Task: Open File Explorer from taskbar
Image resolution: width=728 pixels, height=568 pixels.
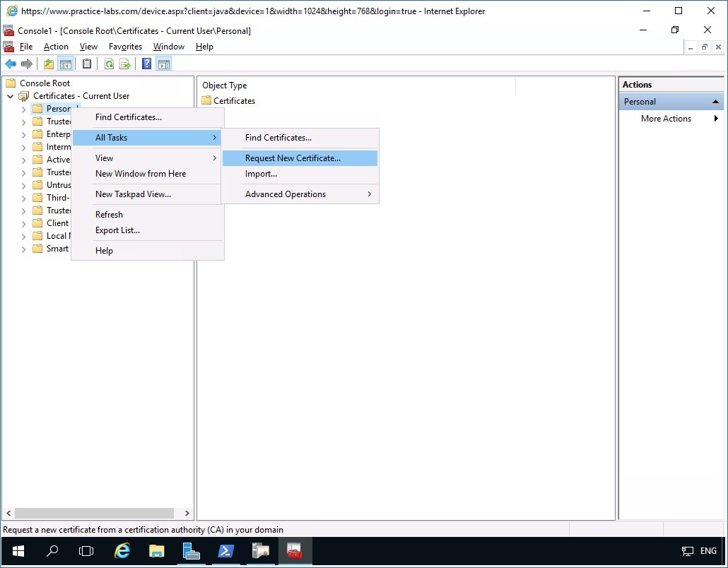Action: click(156, 551)
